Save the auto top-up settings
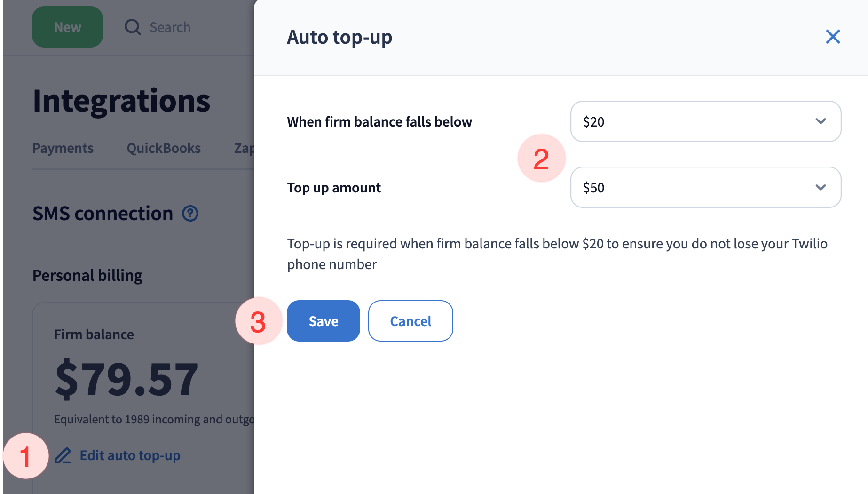868x494 pixels. tap(323, 321)
